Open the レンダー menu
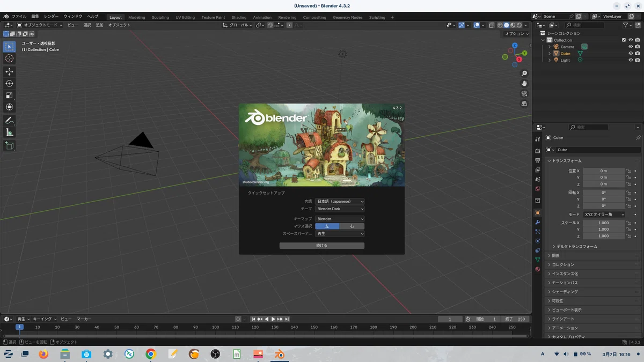The width and height of the screenshot is (644, 362). coord(52,17)
